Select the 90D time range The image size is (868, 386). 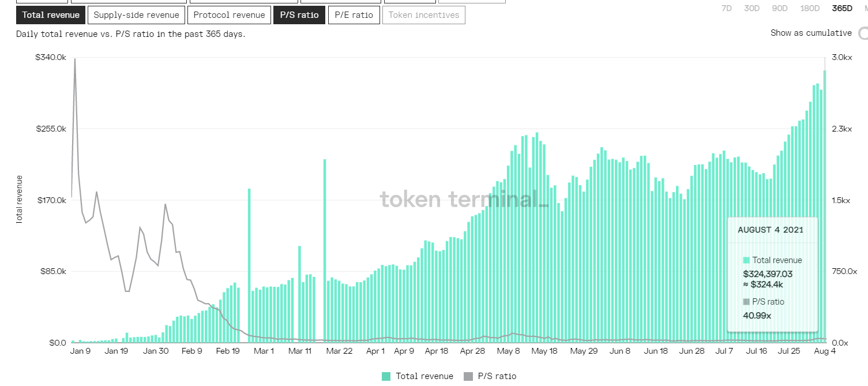coord(779,8)
